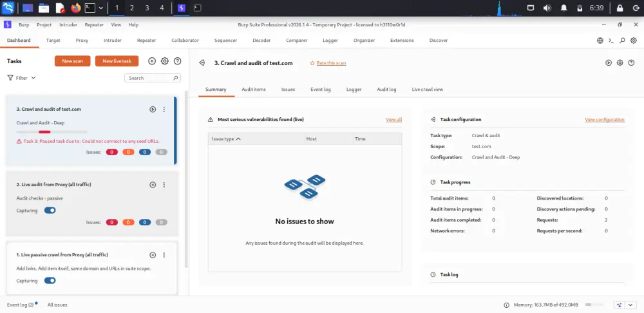Click the New scan button
The height and width of the screenshot is (313, 644).
72,61
